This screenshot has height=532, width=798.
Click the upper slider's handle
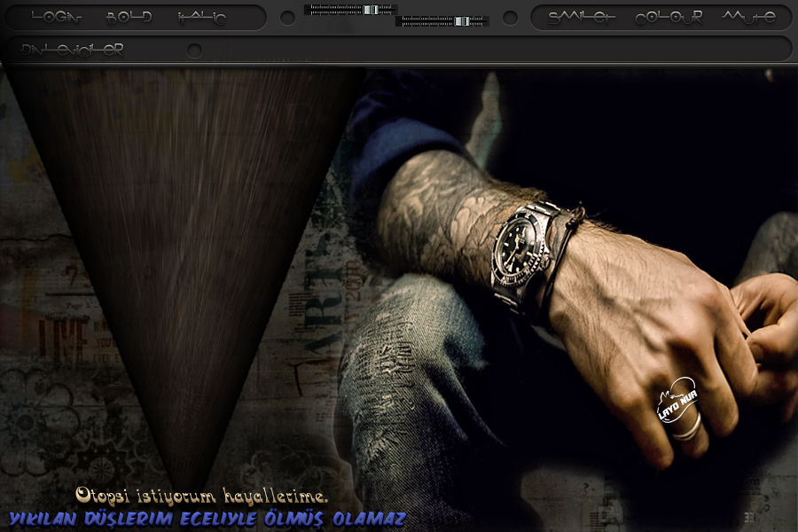[x=371, y=10]
